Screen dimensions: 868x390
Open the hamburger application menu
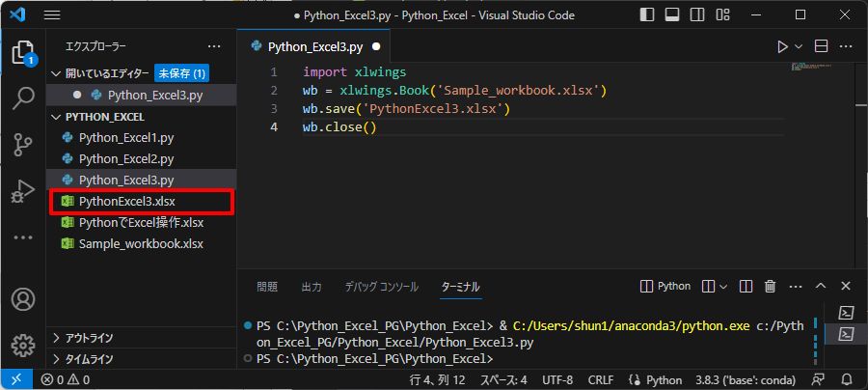[52, 14]
